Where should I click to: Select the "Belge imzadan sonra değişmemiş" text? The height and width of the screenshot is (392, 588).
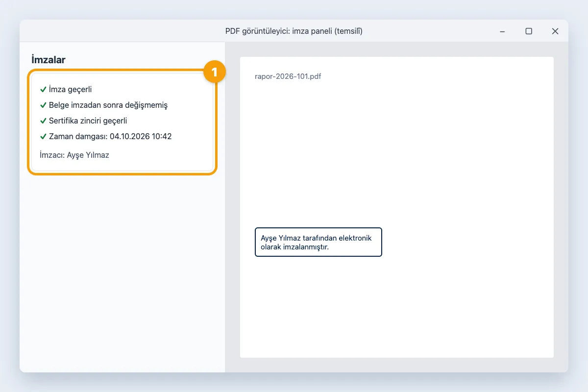108,105
